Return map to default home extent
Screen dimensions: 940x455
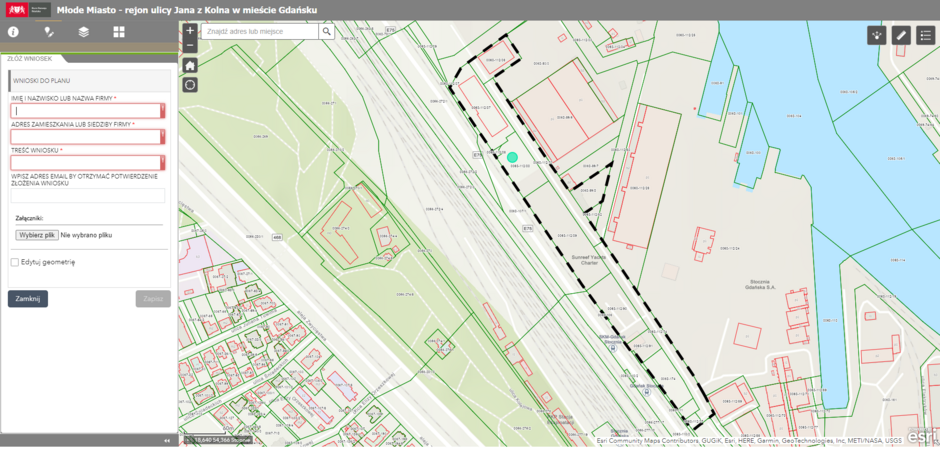190,65
